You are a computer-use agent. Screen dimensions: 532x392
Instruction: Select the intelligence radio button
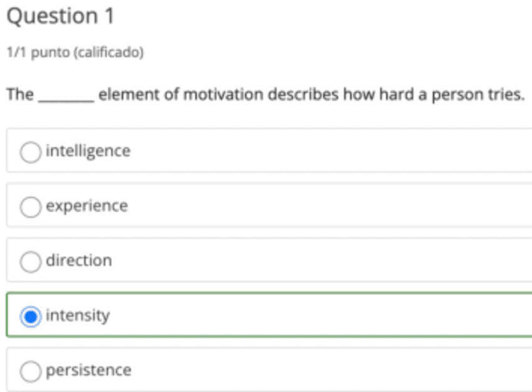[29, 152]
